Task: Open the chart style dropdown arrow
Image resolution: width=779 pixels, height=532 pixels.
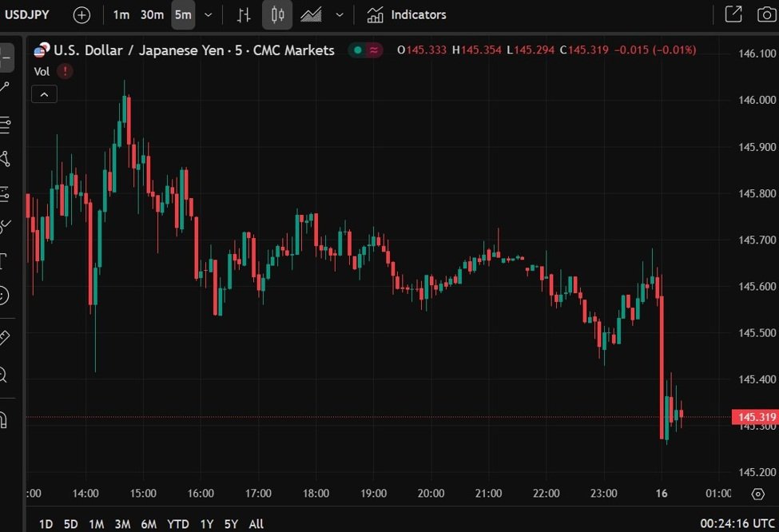Action: (x=340, y=14)
